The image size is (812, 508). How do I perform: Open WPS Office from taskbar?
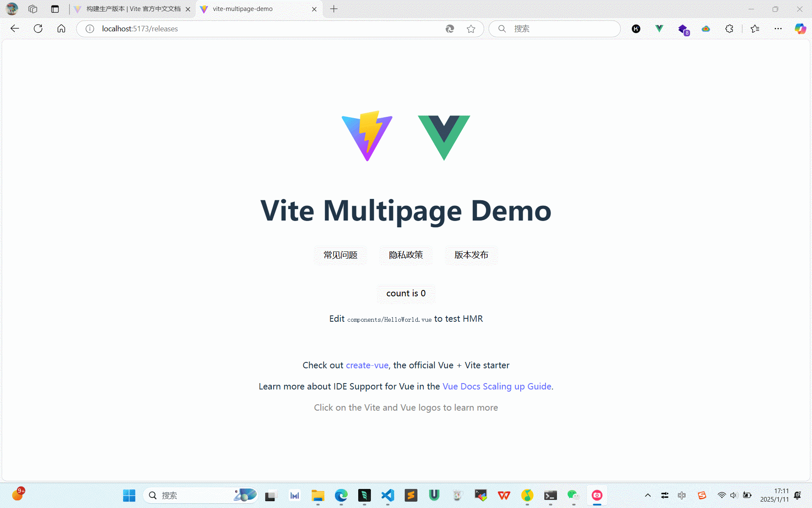click(504, 495)
